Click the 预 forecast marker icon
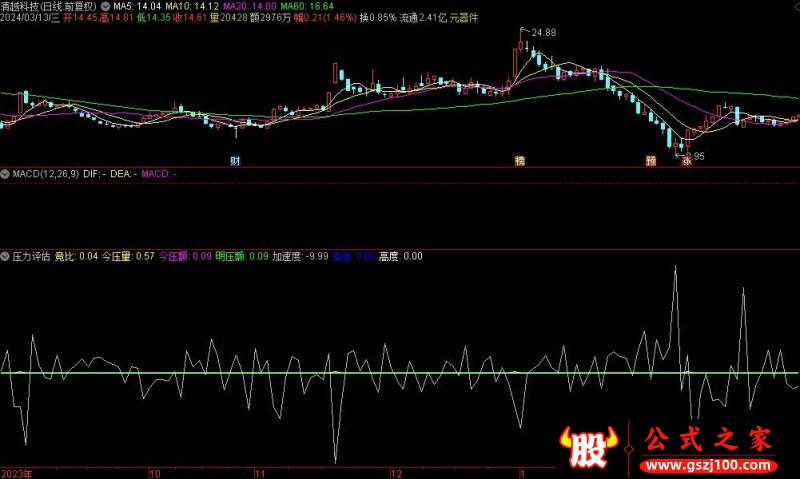 click(650, 160)
